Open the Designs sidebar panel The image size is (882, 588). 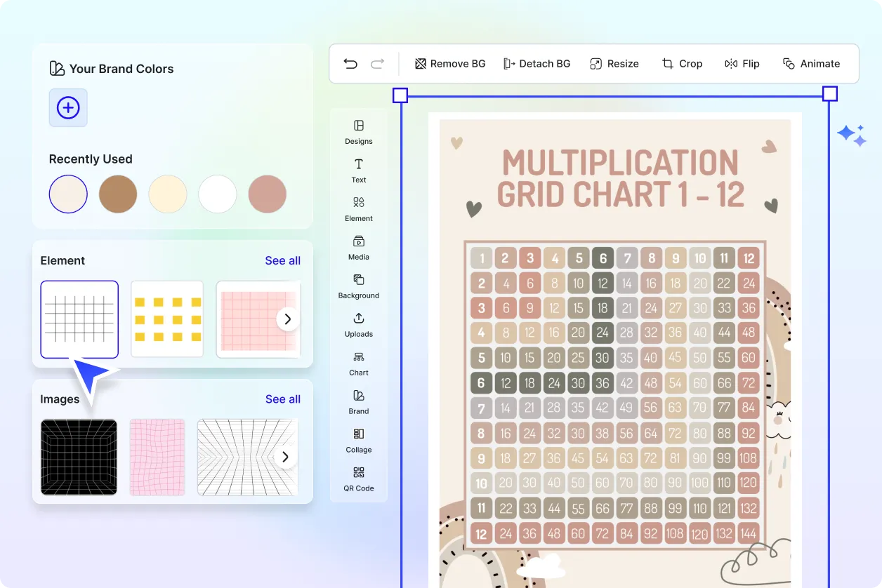click(x=359, y=132)
